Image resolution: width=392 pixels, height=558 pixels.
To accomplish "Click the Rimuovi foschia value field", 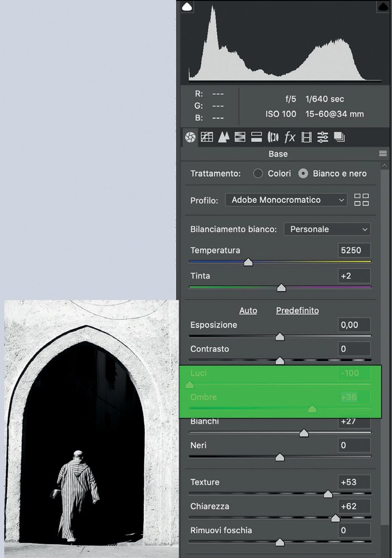I will pyautogui.click(x=354, y=530).
